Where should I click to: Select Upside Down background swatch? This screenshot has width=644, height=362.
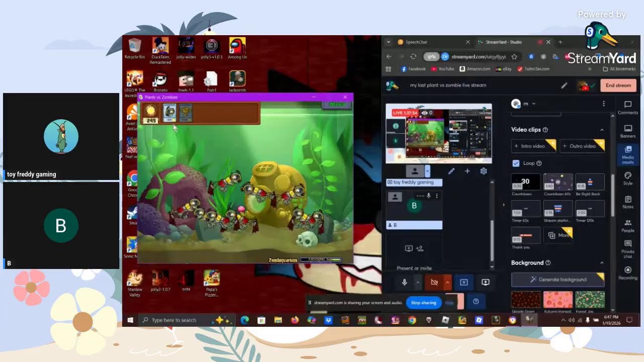(525, 300)
